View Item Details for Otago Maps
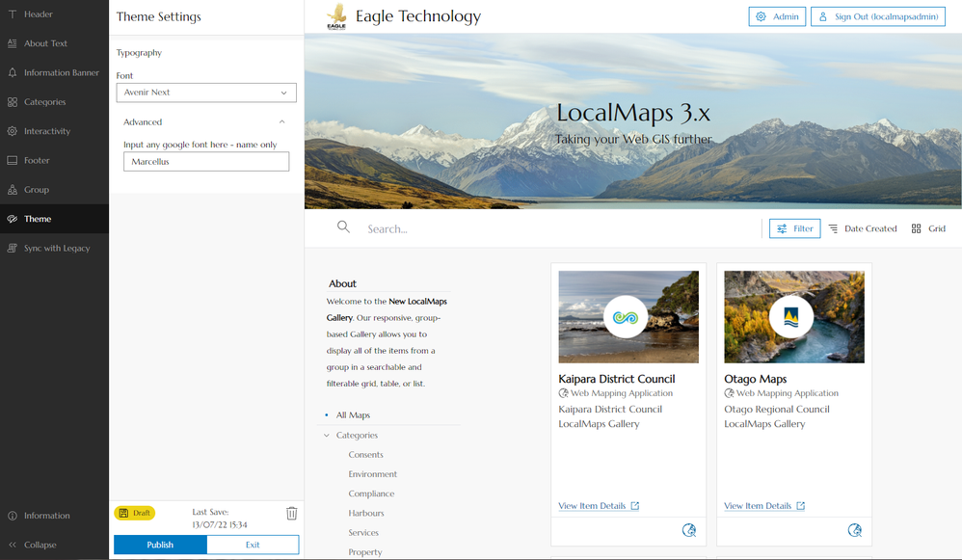This screenshot has width=962, height=560. coord(763,506)
